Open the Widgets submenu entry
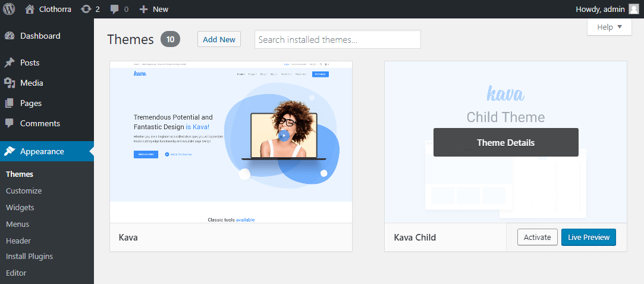The image size is (644, 284). tap(20, 208)
